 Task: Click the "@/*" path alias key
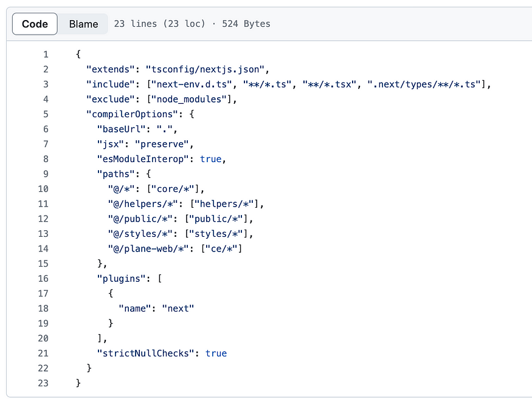(122, 189)
